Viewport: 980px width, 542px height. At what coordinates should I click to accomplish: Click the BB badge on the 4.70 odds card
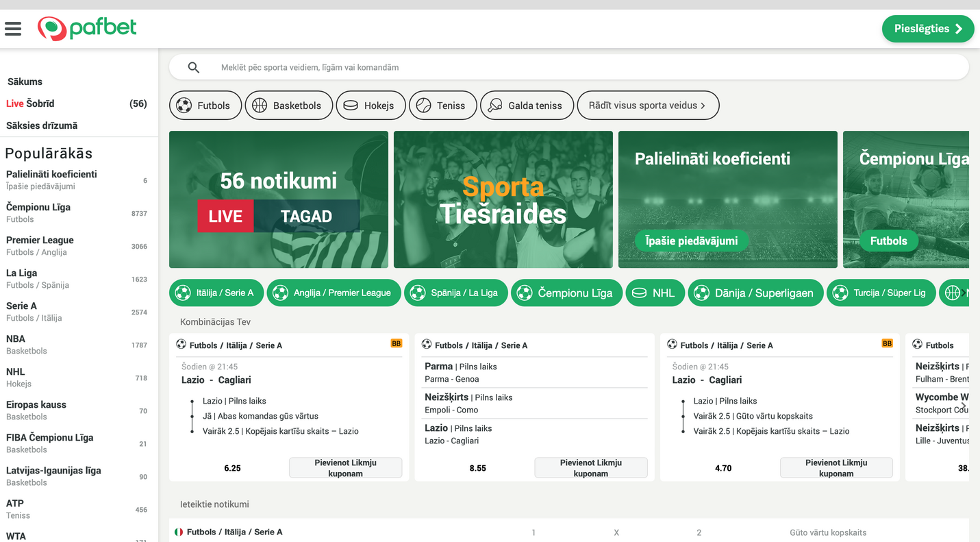point(888,343)
